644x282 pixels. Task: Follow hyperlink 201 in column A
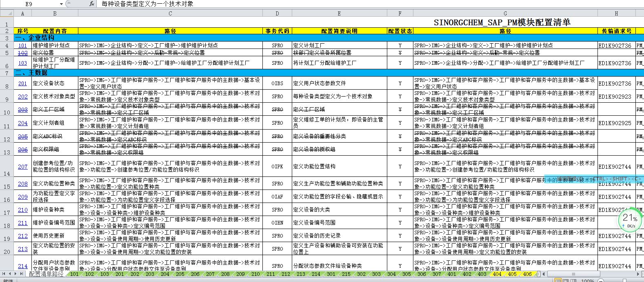click(x=22, y=83)
